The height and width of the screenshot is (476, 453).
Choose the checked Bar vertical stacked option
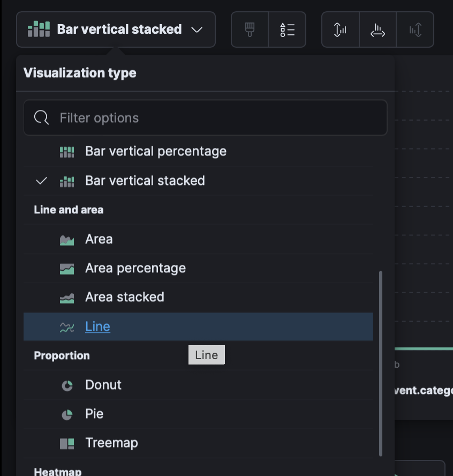(x=145, y=181)
